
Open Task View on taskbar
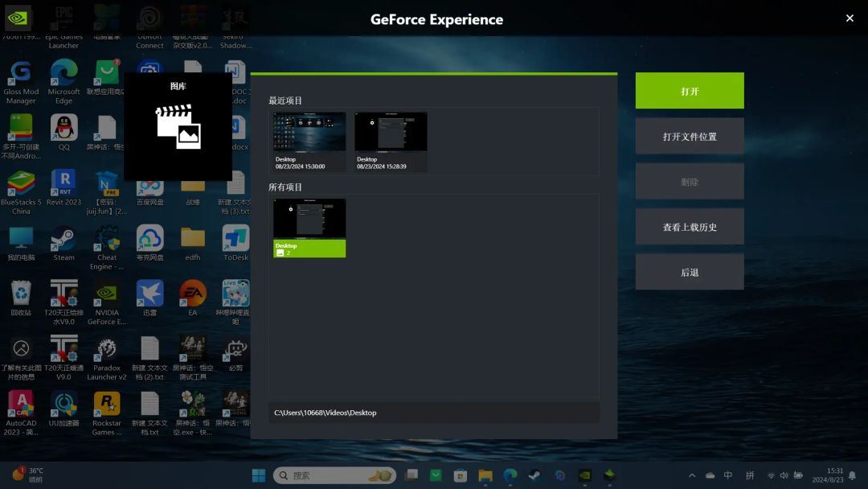(x=411, y=475)
